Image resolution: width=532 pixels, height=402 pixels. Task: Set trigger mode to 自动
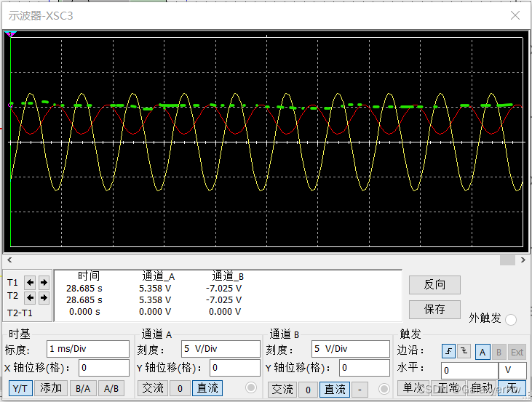click(x=483, y=388)
